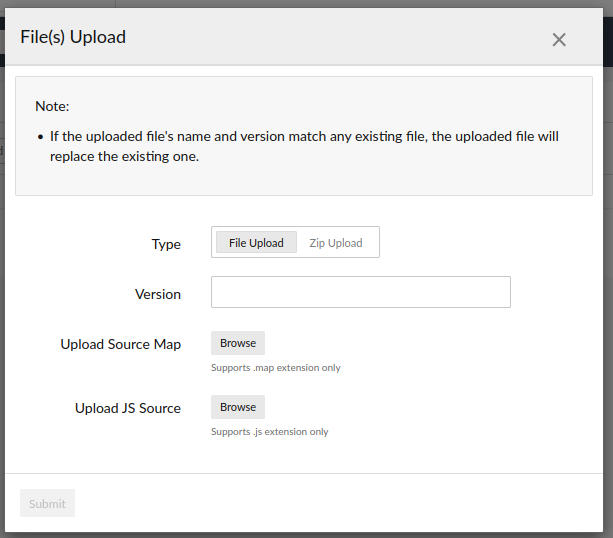
Task: Click the Upload Source Map label
Action: [x=120, y=344]
